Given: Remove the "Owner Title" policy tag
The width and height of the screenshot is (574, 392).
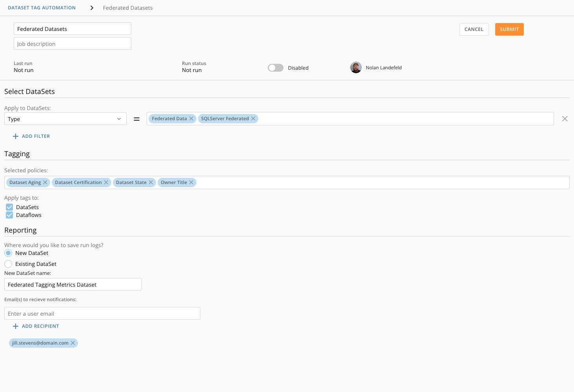Looking at the screenshot, I should (x=191, y=182).
